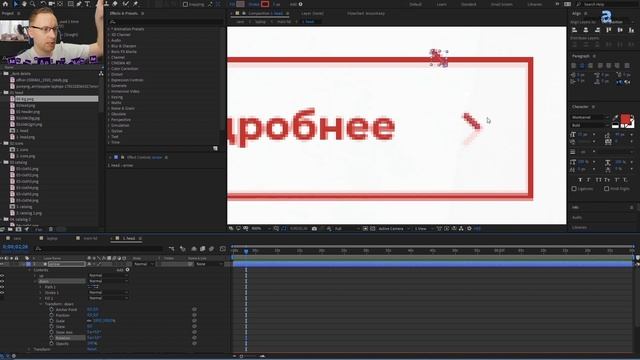The width and height of the screenshot is (640, 360).
Task: Select the Type tool
Action: pyautogui.click(x=87, y=4)
